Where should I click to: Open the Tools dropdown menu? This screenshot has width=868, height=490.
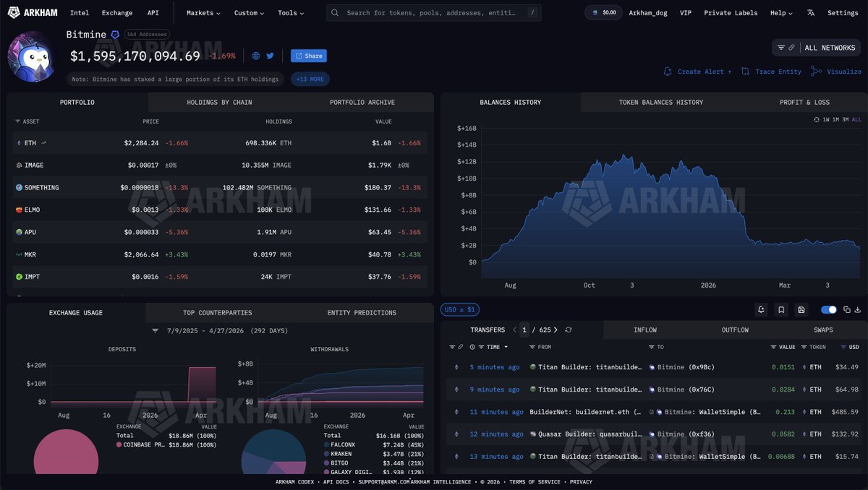[291, 12]
